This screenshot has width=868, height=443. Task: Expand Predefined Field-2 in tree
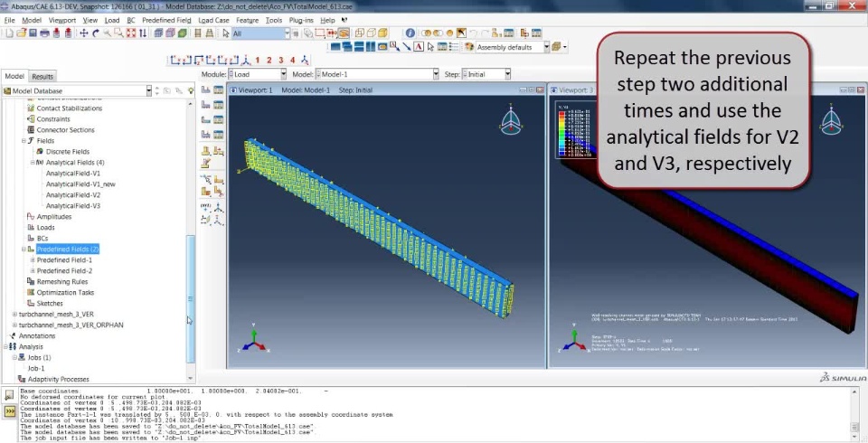[x=33, y=271]
